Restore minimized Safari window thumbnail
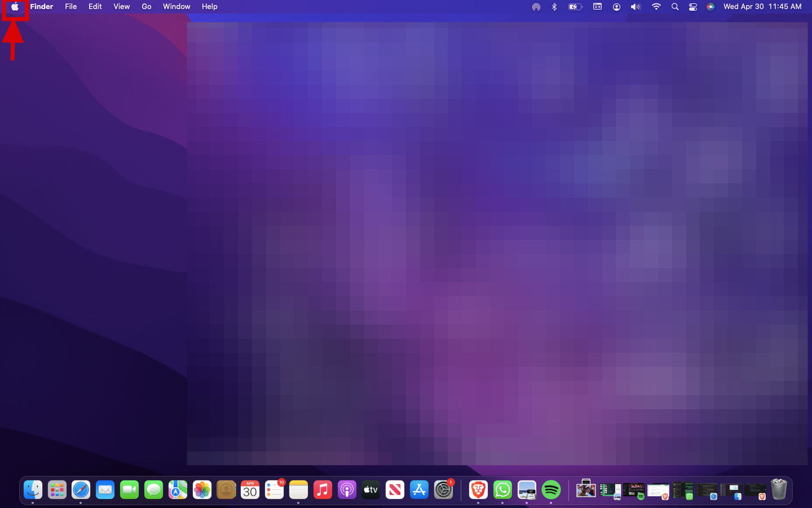This screenshot has width=812, height=508. coord(707,491)
